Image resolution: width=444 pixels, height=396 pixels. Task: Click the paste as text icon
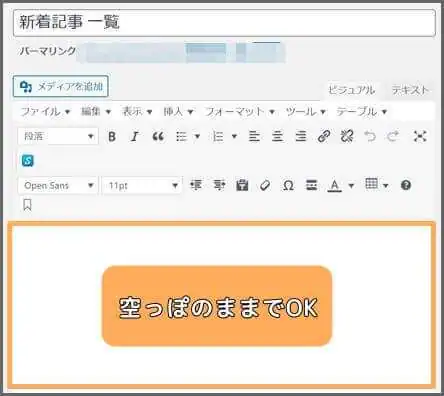(x=242, y=185)
